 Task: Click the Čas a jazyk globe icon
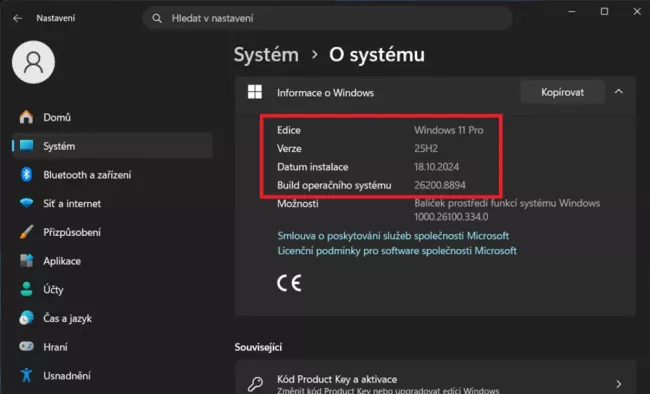pyautogui.click(x=27, y=318)
